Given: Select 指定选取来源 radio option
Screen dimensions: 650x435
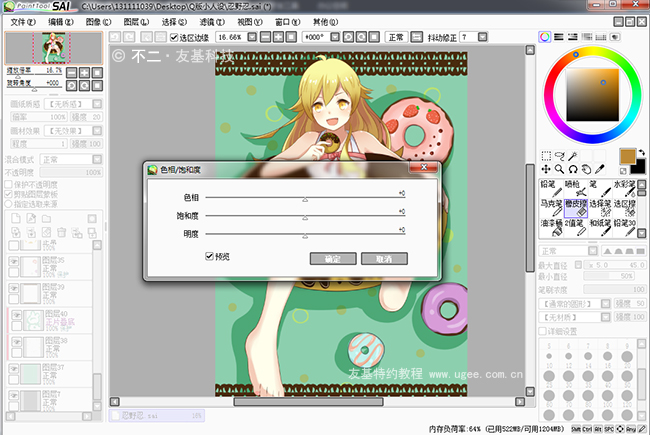Looking at the screenshot, I should 8,204.
